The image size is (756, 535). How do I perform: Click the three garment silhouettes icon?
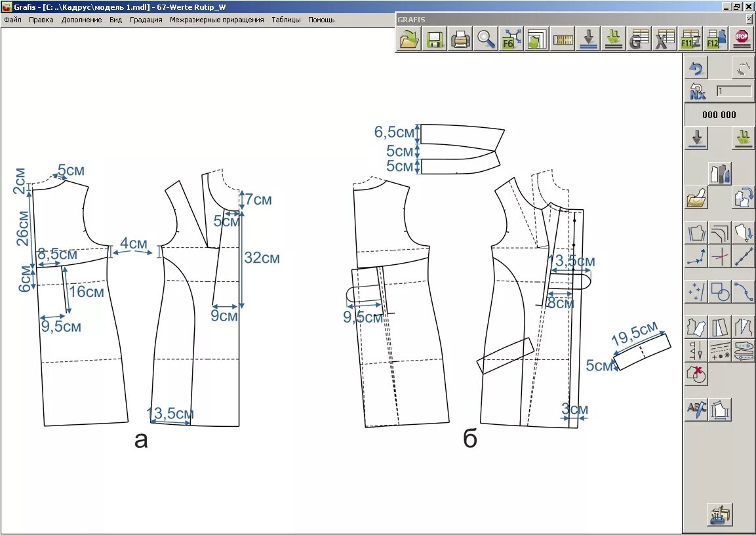click(x=720, y=174)
